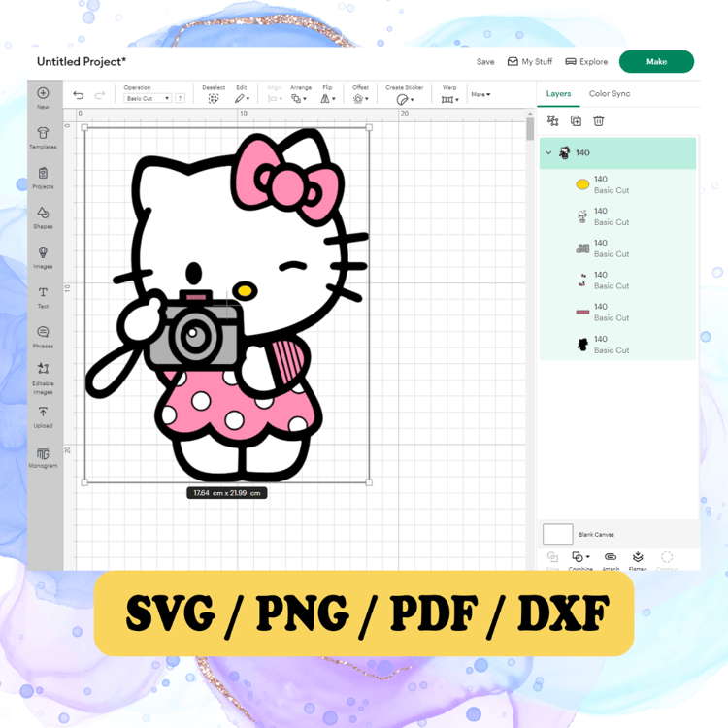
Task: Click the Save button
Action: click(485, 62)
